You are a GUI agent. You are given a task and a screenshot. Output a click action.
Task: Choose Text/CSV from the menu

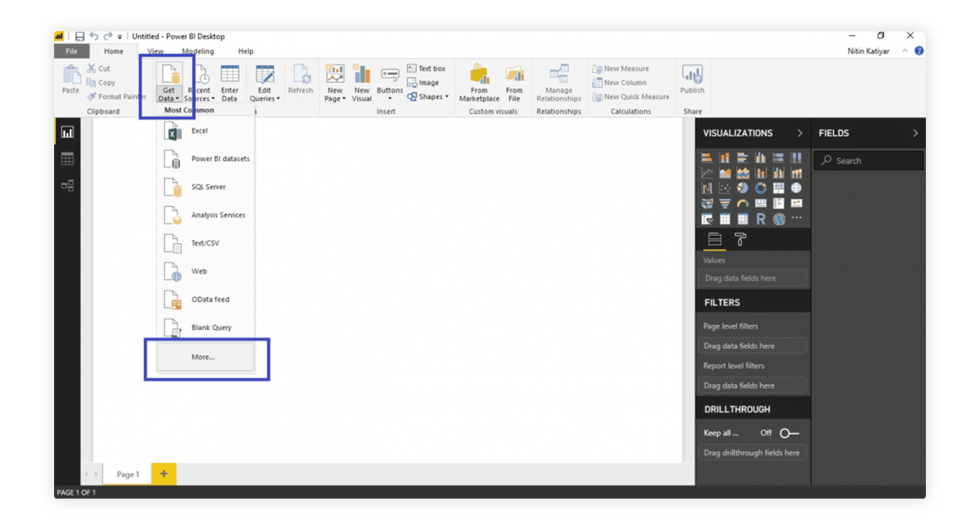[205, 243]
